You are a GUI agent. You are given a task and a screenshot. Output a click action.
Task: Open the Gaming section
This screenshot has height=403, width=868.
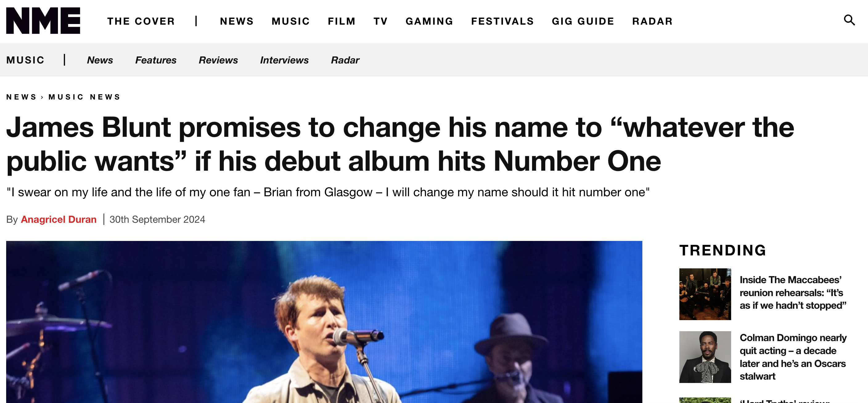click(429, 21)
